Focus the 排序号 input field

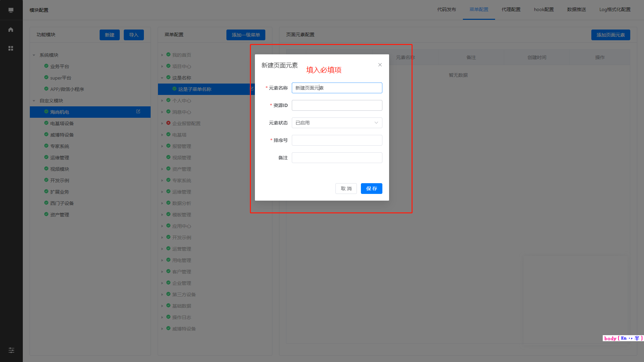337,140
